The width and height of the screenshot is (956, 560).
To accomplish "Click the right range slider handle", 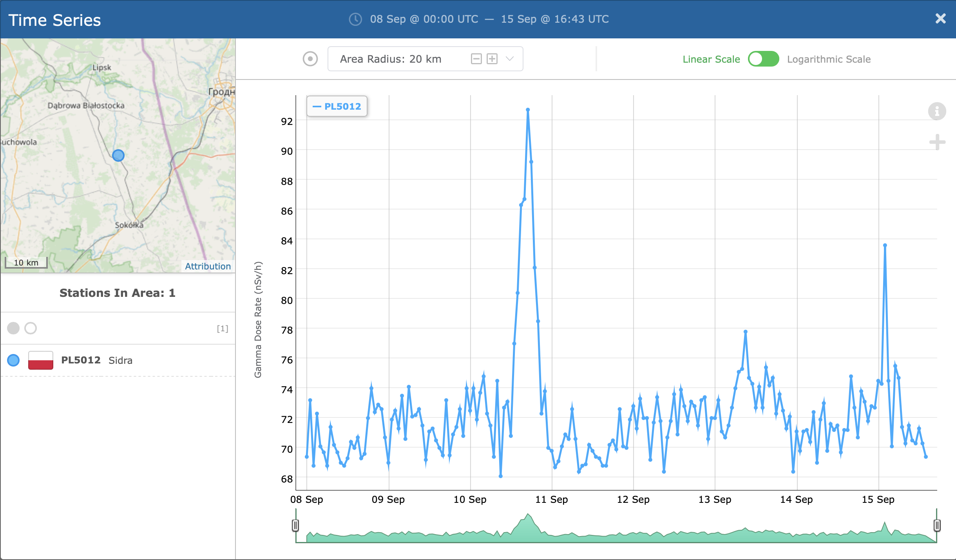I will tap(937, 525).
